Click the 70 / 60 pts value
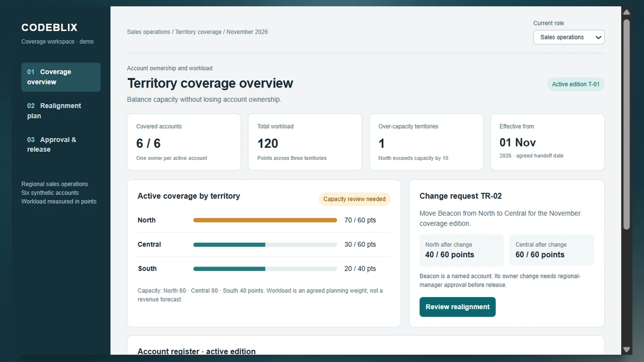The image size is (644, 362). click(360, 220)
